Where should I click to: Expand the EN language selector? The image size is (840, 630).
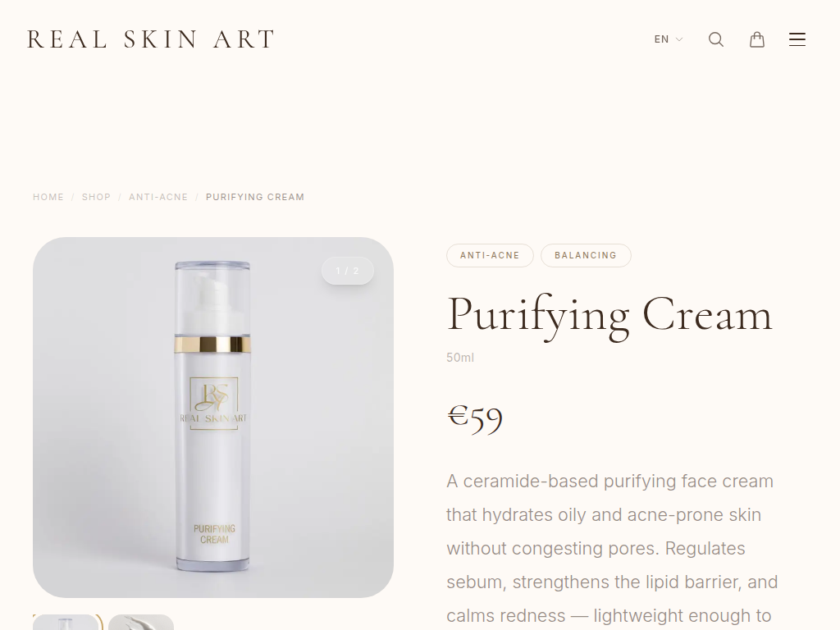coord(669,39)
